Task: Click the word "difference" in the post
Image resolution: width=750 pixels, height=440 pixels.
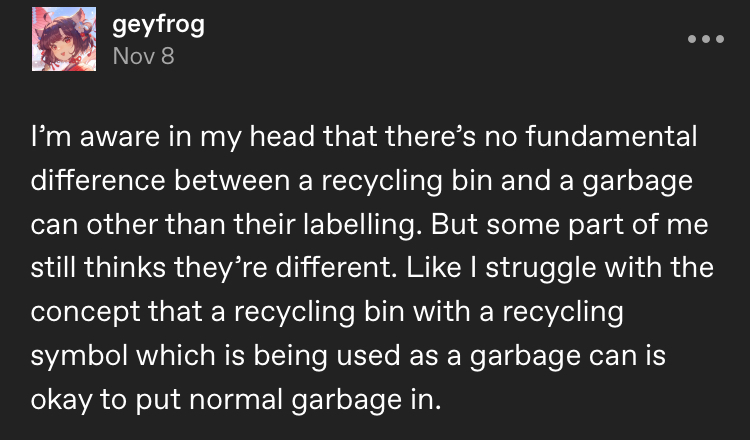Action: tap(98, 180)
